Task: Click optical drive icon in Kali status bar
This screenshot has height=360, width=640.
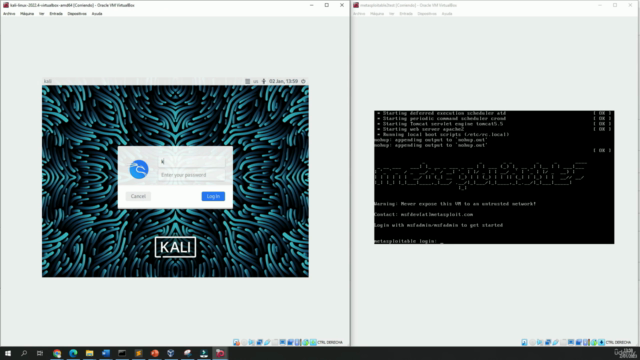Action: [244, 342]
